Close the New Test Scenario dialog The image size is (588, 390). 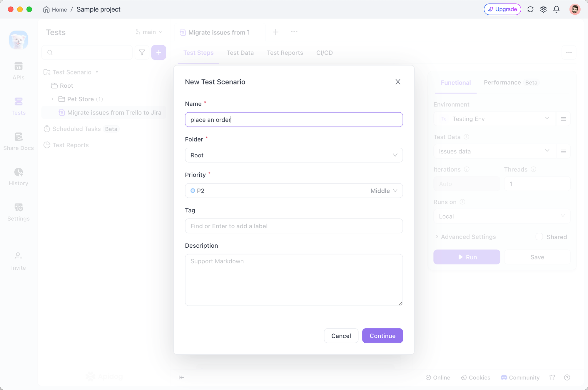tap(398, 82)
